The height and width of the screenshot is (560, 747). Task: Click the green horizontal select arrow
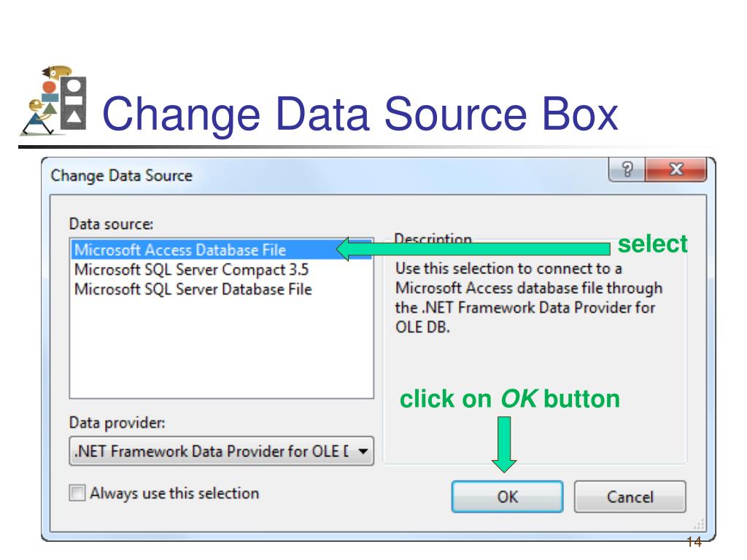[x=473, y=249]
